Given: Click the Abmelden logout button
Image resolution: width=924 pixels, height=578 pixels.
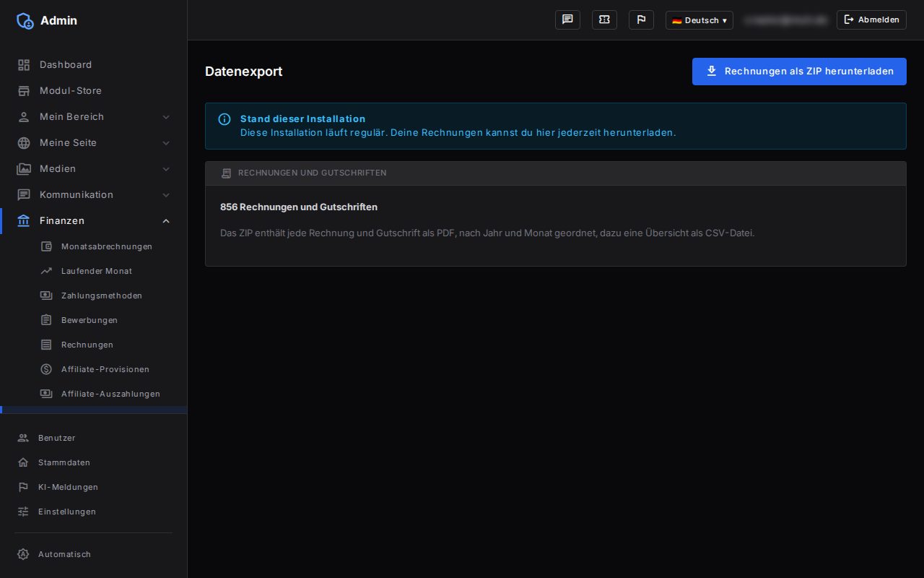Looking at the screenshot, I should click(871, 20).
